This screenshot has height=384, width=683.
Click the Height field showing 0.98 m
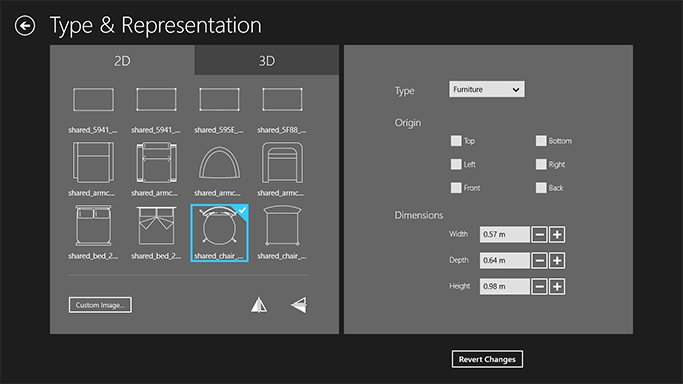[504, 286]
